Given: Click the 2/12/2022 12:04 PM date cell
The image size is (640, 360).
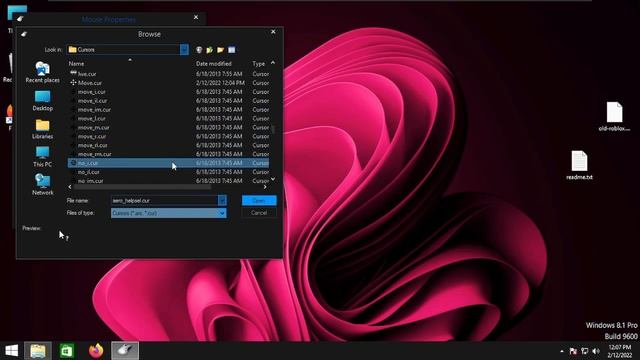Looking at the screenshot, I should pos(220,83).
